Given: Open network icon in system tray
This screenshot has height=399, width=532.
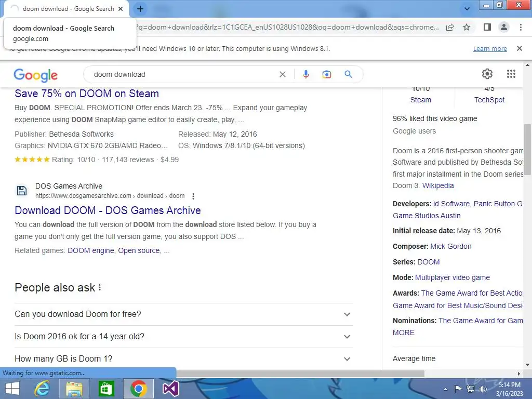Looking at the screenshot, I should pyautogui.click(x=470, y=389).
